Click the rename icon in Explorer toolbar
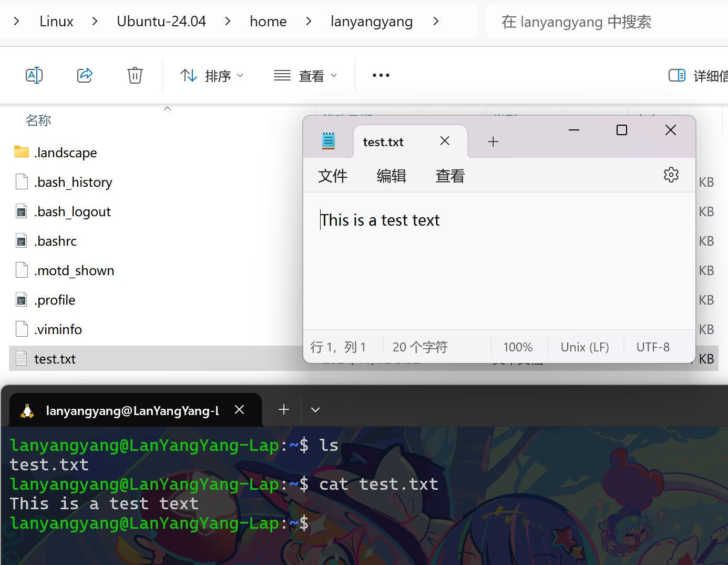The image size is (728, 565). click(34, 75)
